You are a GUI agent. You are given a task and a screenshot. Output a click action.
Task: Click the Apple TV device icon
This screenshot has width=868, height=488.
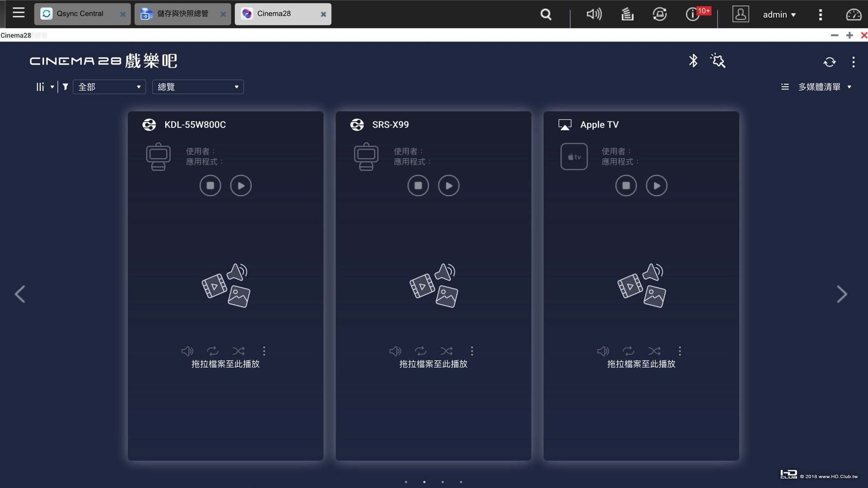pyautogui.click(x=574, y=157)
